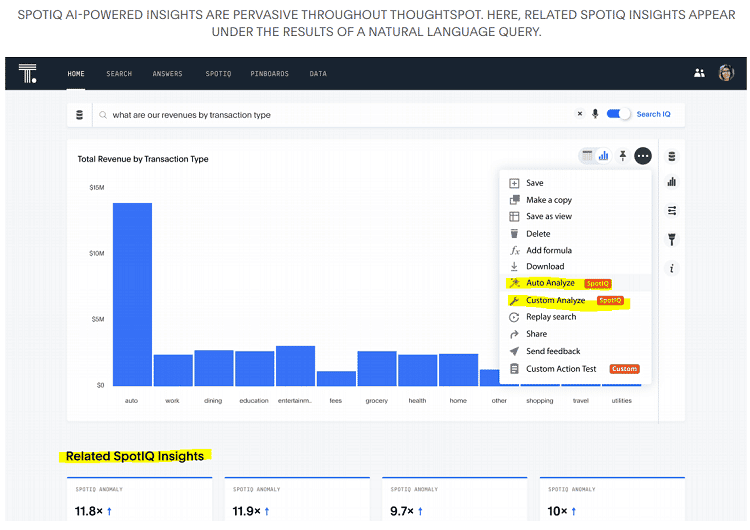
Task: Go to the SpotIQ tab
Action: 218,74
